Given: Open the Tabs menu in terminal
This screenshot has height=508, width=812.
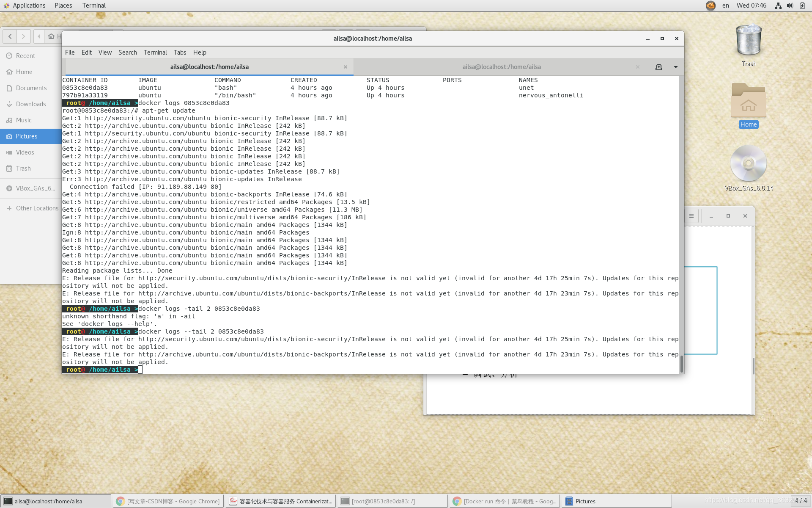Looking at the screenshot, I should tap(180, 52).
